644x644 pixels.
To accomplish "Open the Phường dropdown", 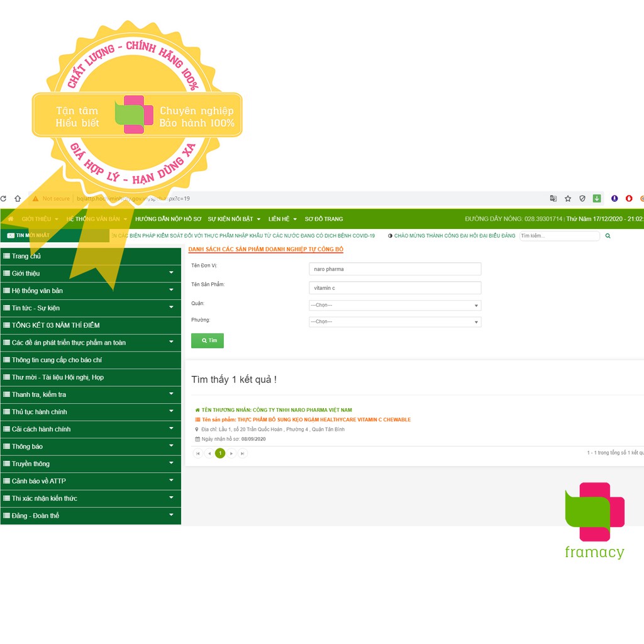I will (395, 321).
